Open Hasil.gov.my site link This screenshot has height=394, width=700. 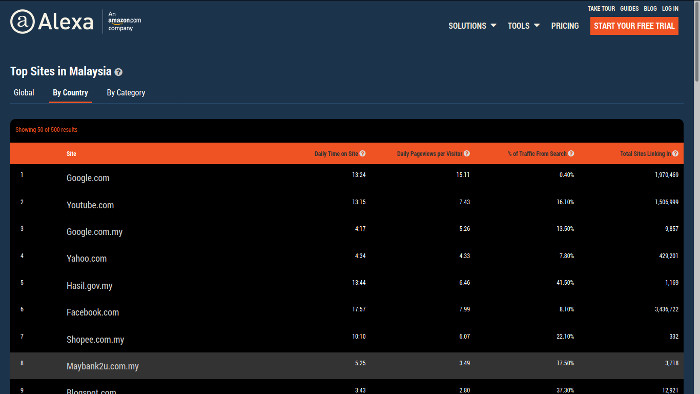pos(89,286)
